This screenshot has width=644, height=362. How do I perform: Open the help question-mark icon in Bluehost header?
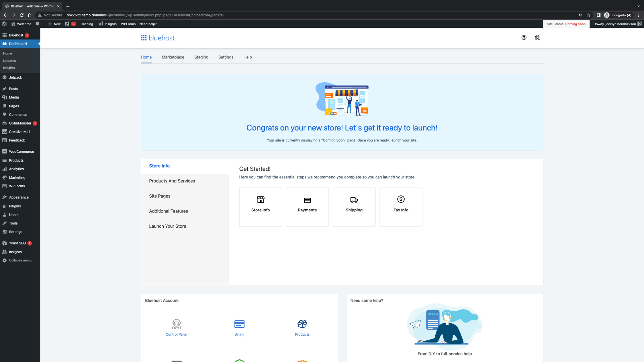click(524, 38)
